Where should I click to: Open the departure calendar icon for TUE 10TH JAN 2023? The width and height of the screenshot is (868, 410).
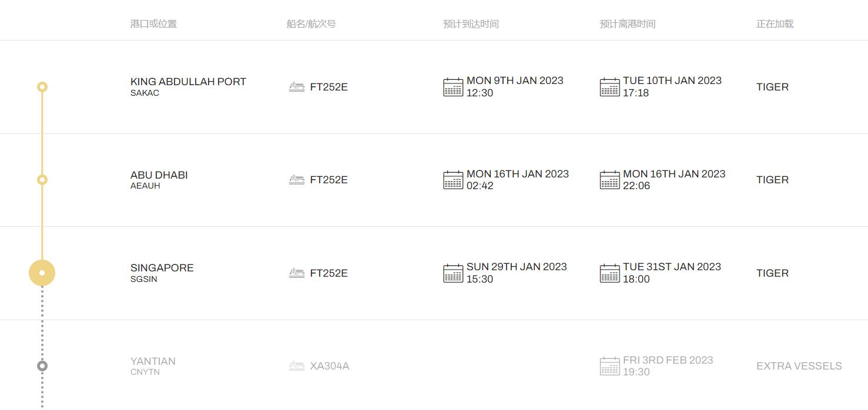(610, 87)
